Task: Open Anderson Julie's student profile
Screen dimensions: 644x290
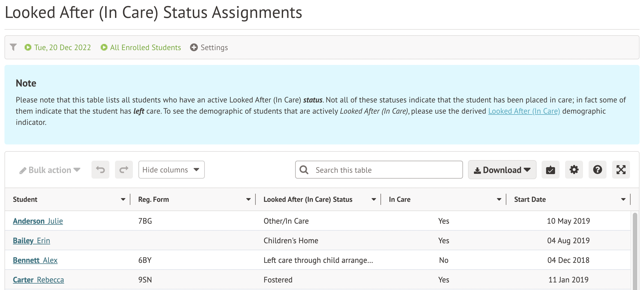Action: [38, 221]
